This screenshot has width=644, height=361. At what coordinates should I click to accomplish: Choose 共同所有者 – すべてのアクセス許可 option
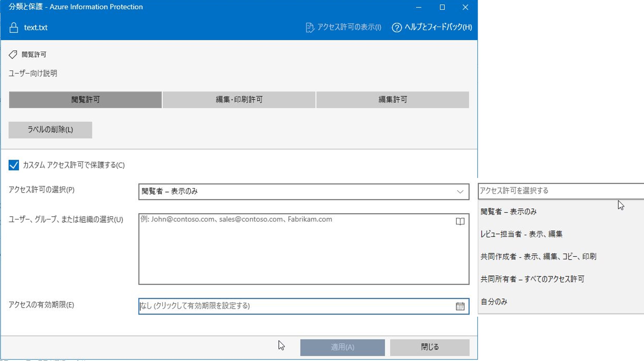pyautogui.click(x=561, y=279)
